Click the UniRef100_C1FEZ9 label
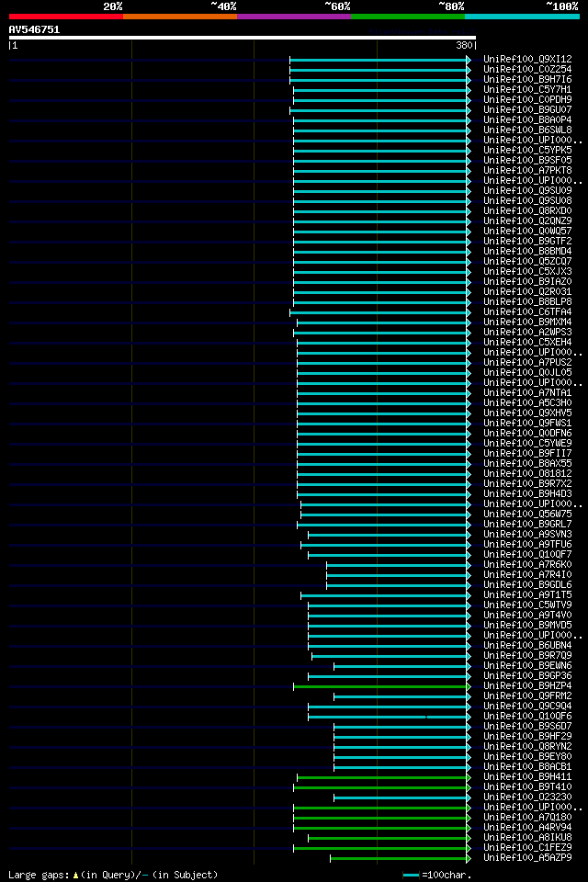 tap(527, 849)
